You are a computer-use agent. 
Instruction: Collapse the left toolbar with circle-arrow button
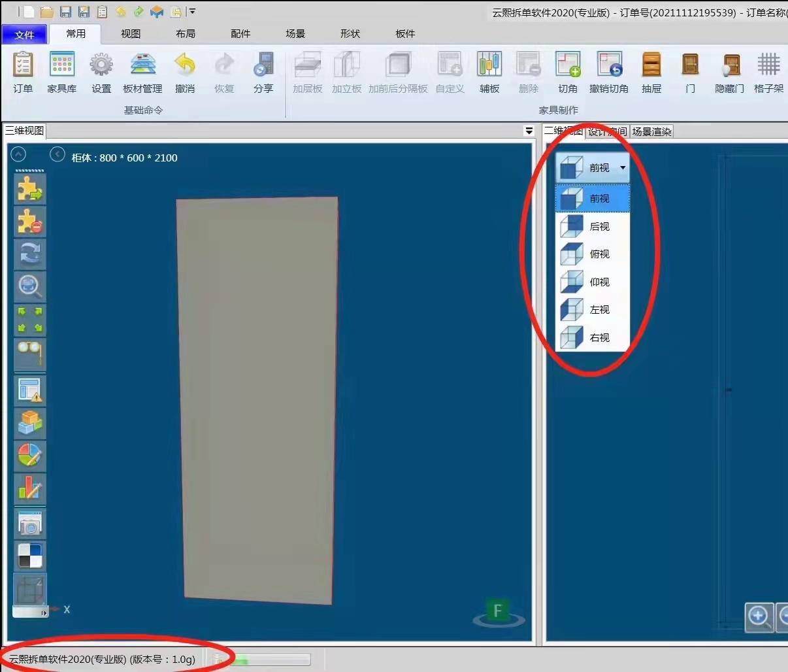pyautogui.click(x=19, y=154)
